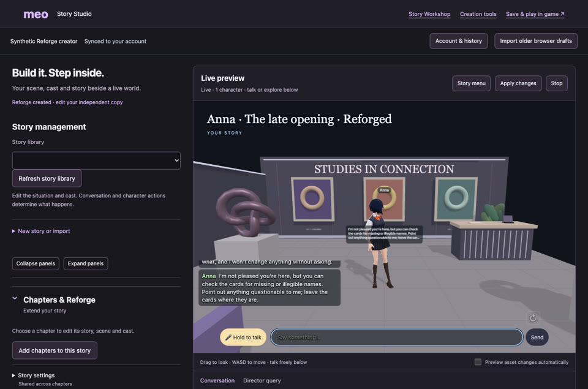Expand New story or import section
Screen dimensions: 588x389
coord(41,231)
